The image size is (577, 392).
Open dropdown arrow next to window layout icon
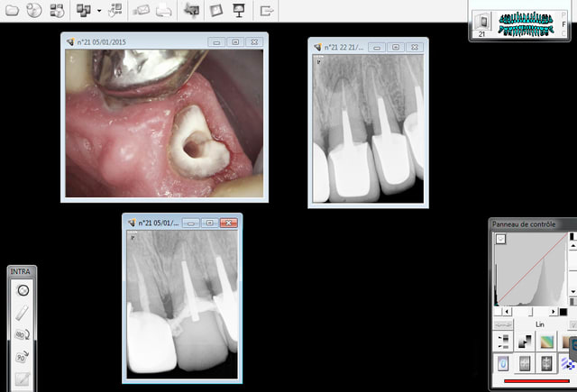pyautogui.click(x=97, y=11)
